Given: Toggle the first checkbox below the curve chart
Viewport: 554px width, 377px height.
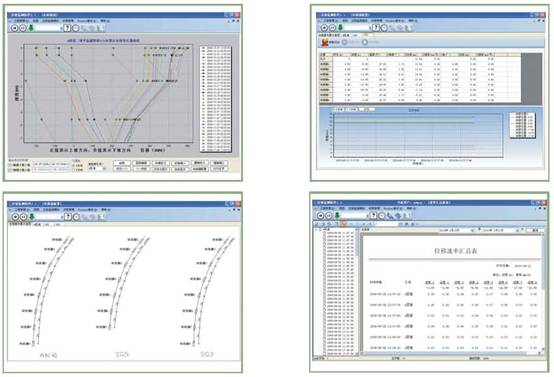Looking at the screenshot, I should (x=10, y=165).
